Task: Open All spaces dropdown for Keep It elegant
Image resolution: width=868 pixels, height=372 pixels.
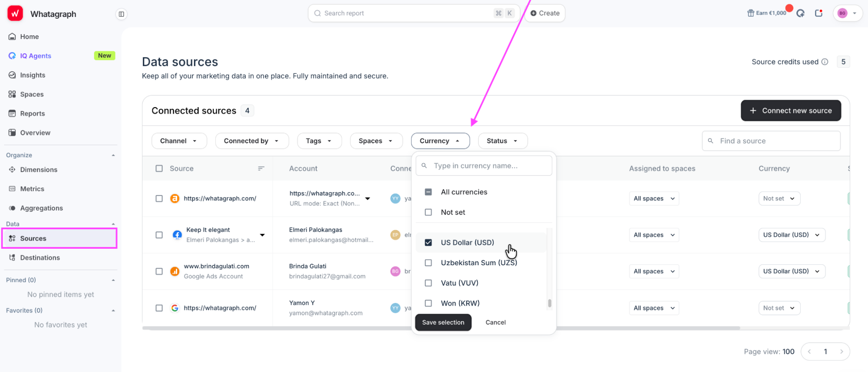Action: pos(654,235)
